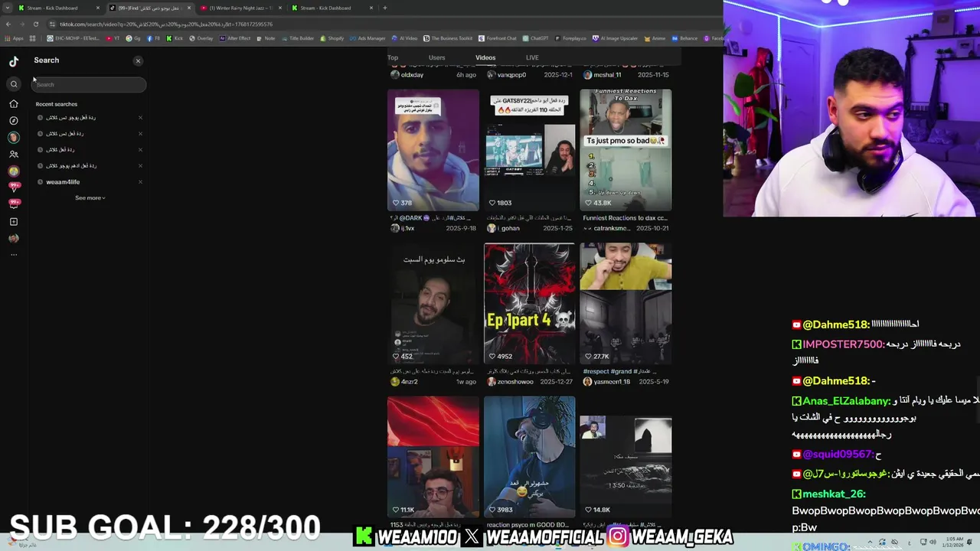The image size is (980, 551).
Task: Reload the page with refresh icon
Action: 35,24
